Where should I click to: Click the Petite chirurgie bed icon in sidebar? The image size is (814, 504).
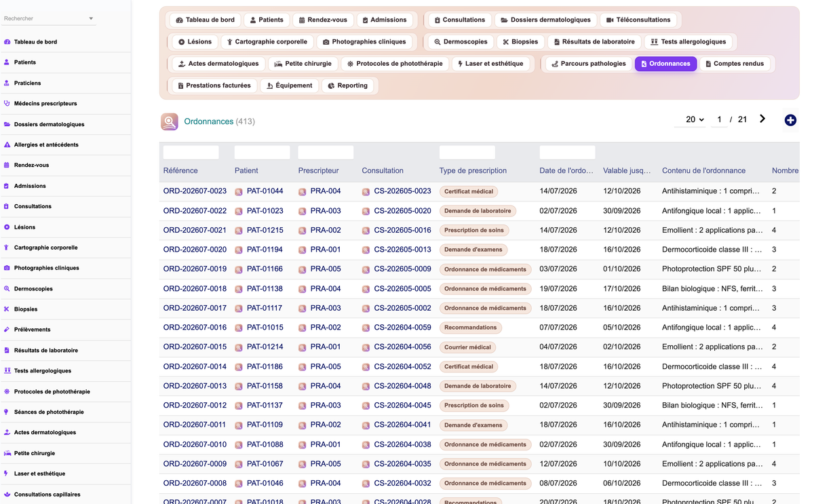click(7, 453)
